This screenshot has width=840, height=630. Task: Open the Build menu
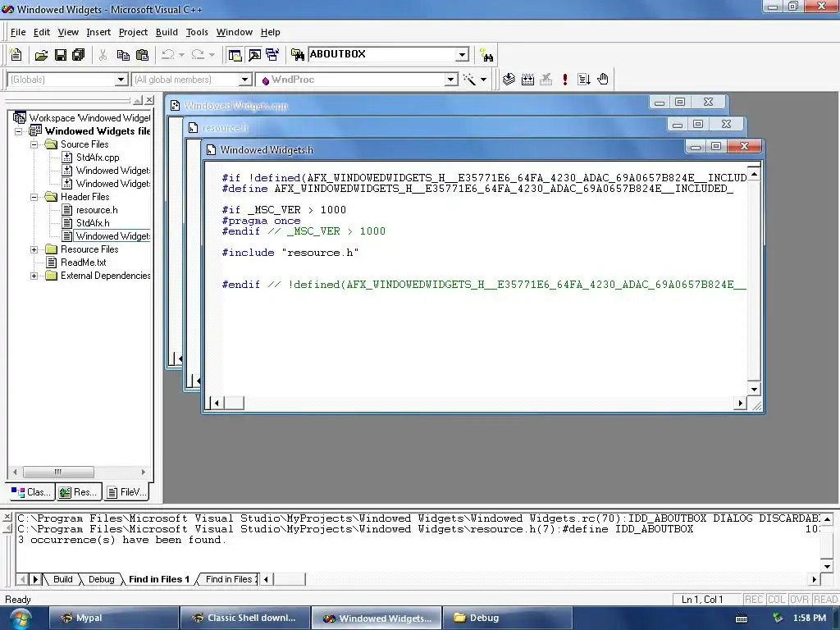(x=167, y=32)
